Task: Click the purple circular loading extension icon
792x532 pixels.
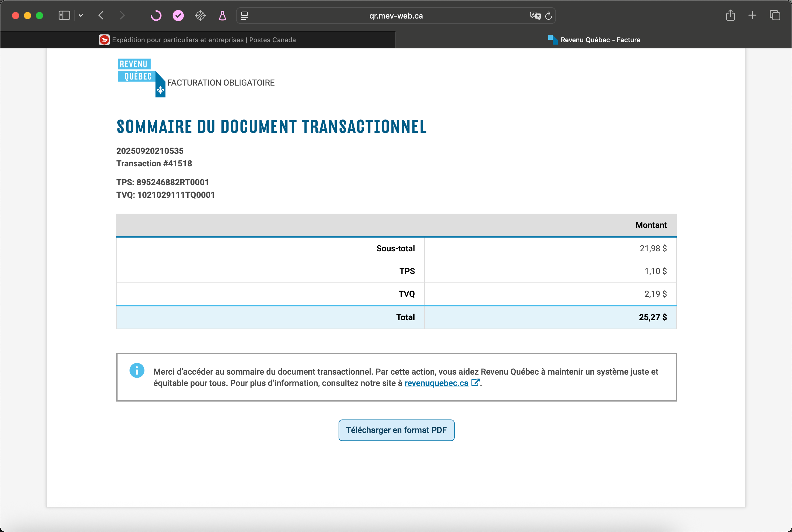Action: [156, 16]
